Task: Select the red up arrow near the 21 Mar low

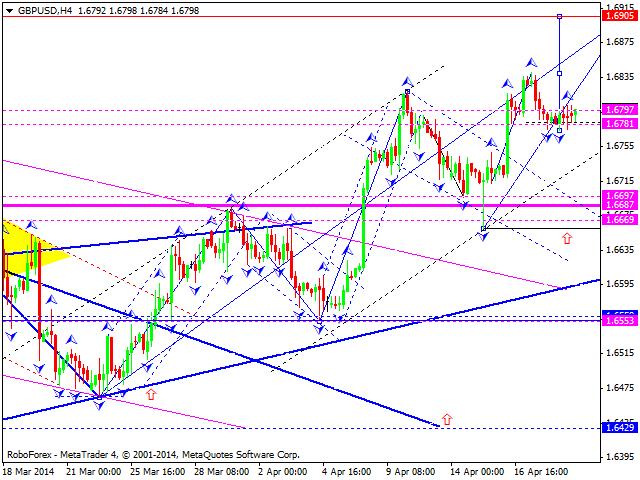Action: (x=151, y=394)
